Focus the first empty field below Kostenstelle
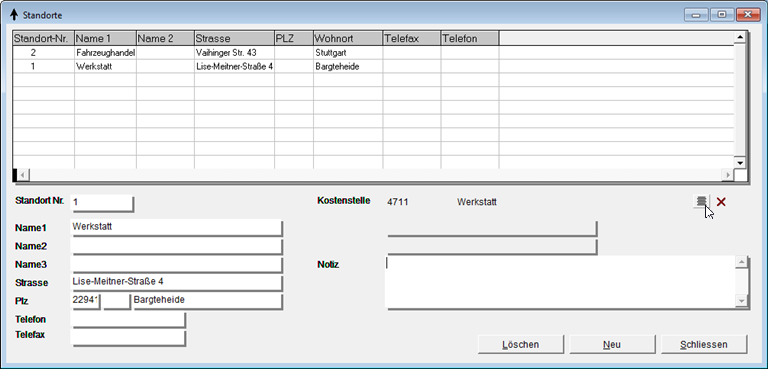Screen dimensions: 768x369 click(492, 228)
